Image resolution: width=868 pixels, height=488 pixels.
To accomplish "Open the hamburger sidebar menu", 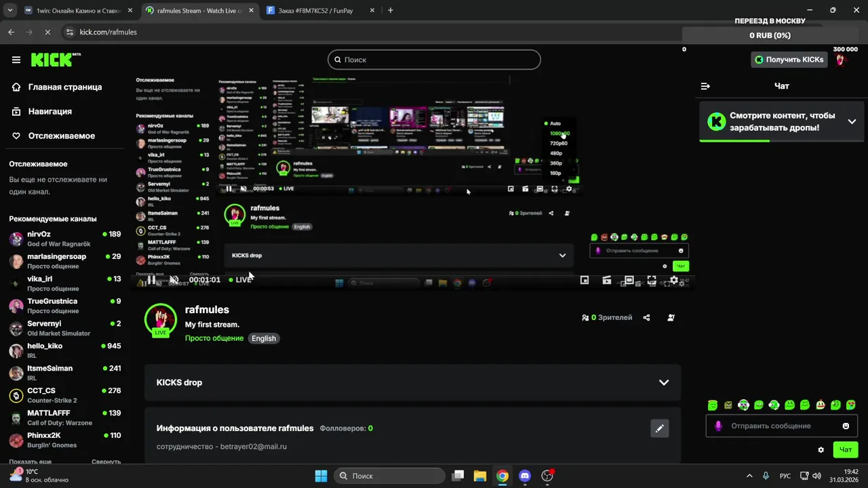I will coord(16,60).
